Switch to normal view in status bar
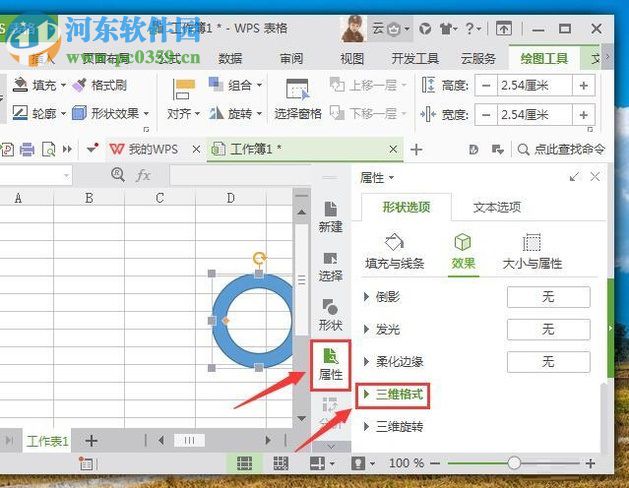This screenshot has width=629, height=488. pyautogui.click(x=244, y=463)
